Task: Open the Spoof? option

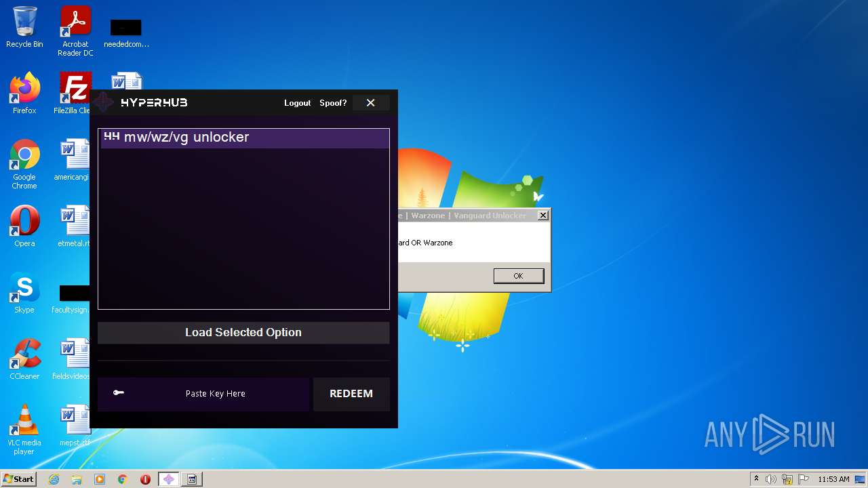Action: pos(333,103)
